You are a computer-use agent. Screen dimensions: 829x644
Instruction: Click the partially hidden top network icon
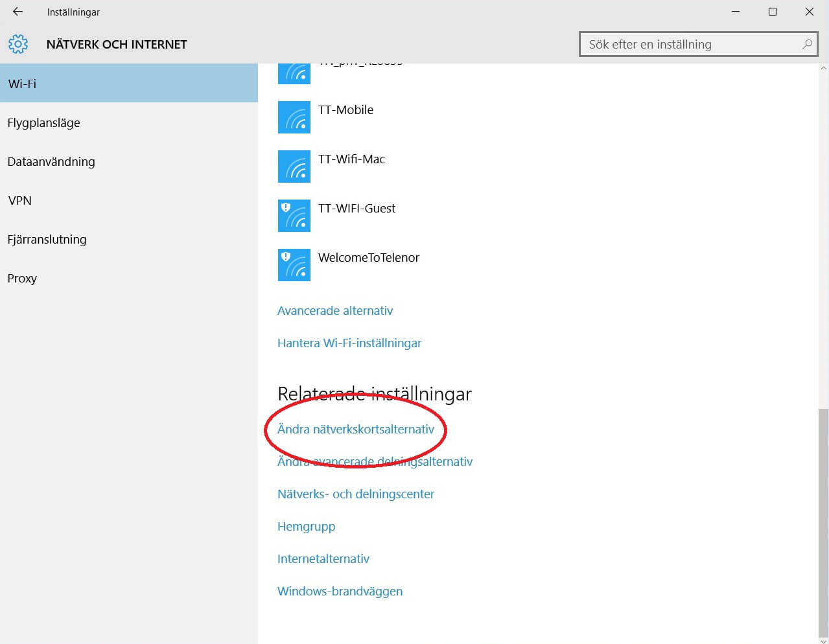click(294, 73)
